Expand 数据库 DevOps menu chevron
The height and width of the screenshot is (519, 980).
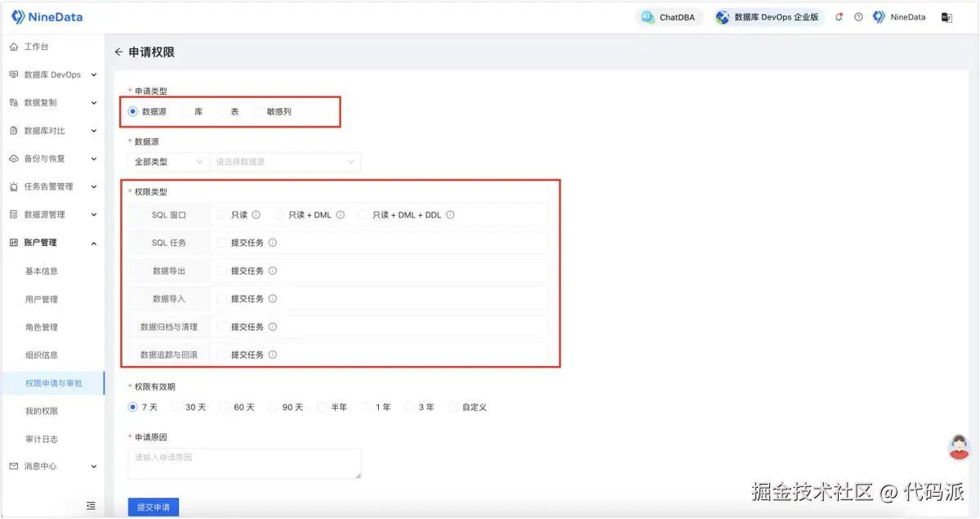[x=93, y=75]
